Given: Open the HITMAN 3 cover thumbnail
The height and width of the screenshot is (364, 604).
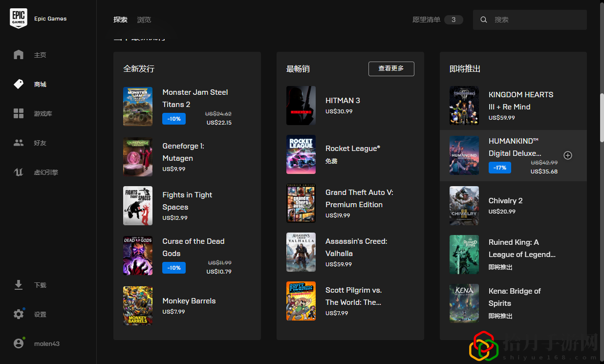Looking at the screenshot, I should click(301, 106).
